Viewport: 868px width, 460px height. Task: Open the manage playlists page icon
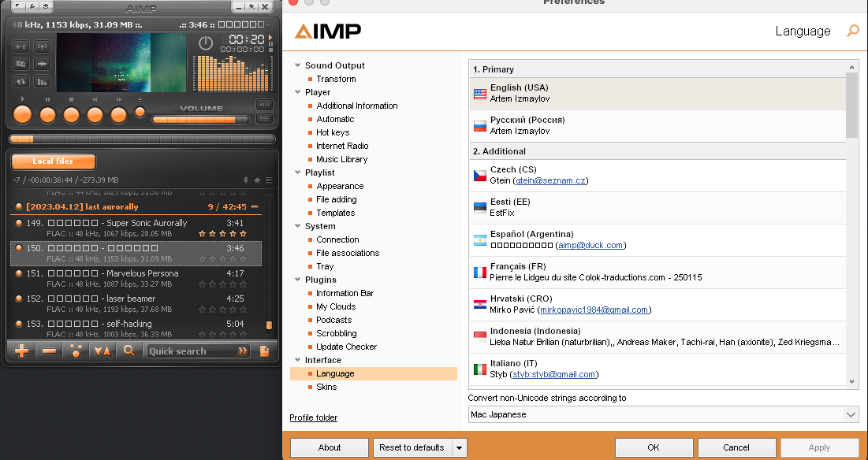point(265,351)
